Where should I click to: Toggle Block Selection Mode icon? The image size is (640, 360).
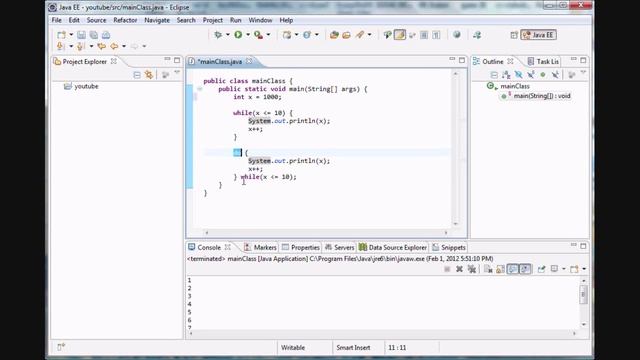424,35
